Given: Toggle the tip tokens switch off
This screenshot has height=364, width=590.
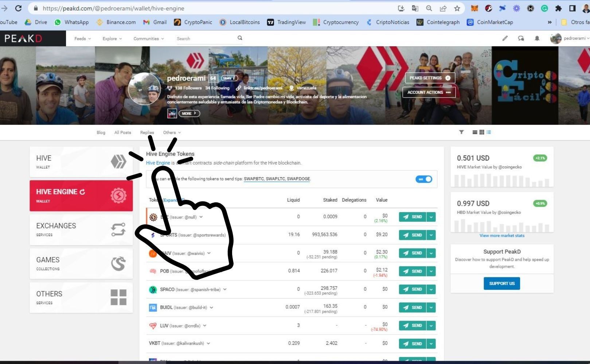Looking at the screenshot, I should [424, 179].
